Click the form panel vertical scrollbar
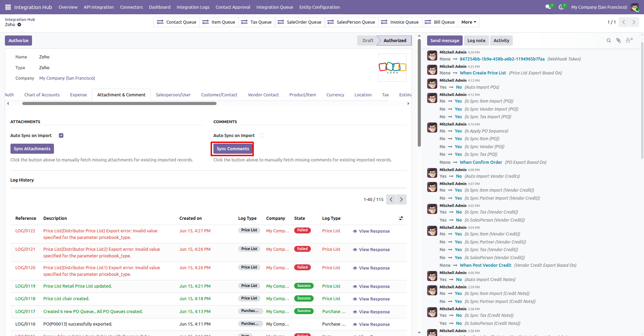 (419, 92)
